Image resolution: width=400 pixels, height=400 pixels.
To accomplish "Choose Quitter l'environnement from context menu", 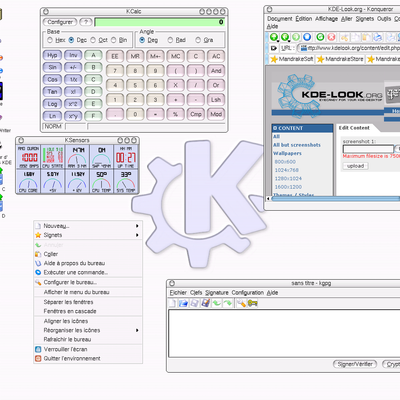I will (88, 359).
